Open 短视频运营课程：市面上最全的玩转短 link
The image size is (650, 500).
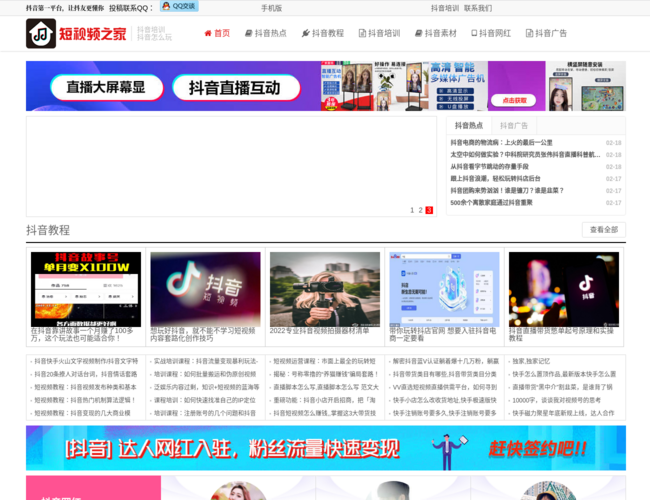[x=324, y=362]
